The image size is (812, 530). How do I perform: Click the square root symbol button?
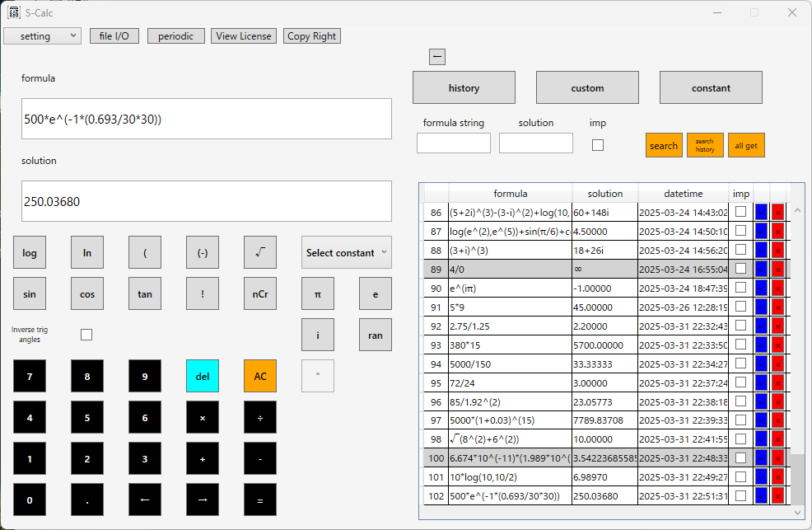[x=260, y=252]
